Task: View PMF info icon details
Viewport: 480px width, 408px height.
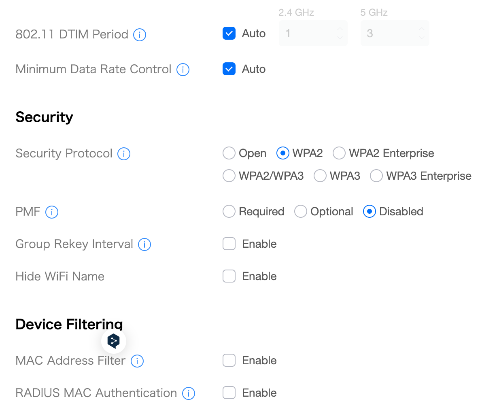Action: (x=52, y=212)
